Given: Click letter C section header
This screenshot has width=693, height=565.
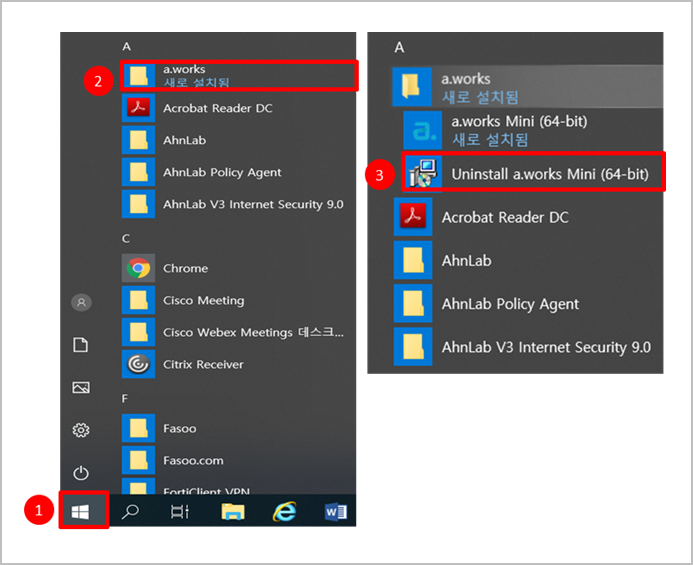Looking at the screenshot, I should [x=126, y=238].
